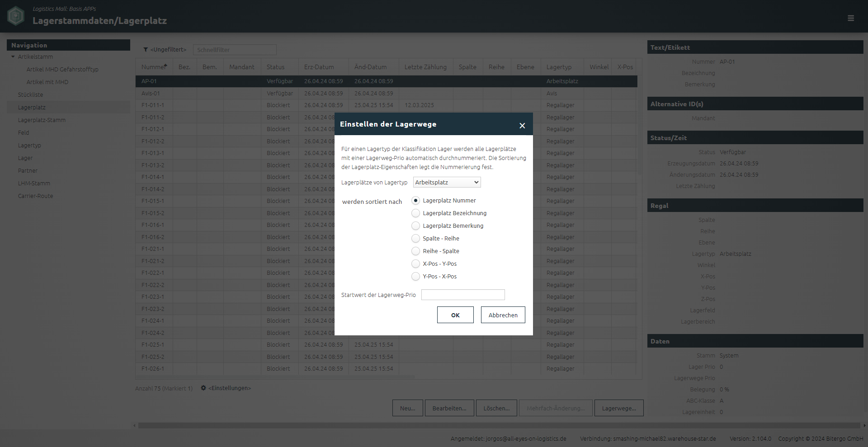The height and width of the screenshot is (447, 868).
Task: Click the Regal panel header
Action: tap(755, 206)
